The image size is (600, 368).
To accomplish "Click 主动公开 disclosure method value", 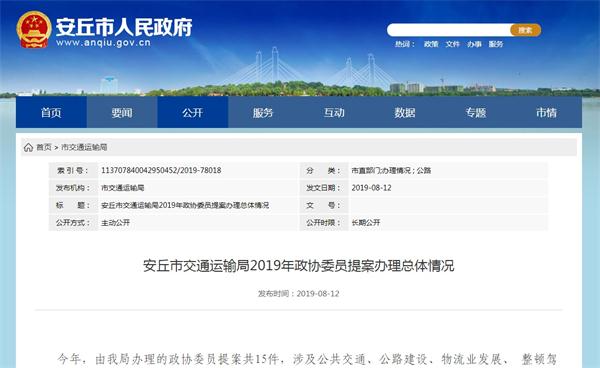I will coord(116,223).
